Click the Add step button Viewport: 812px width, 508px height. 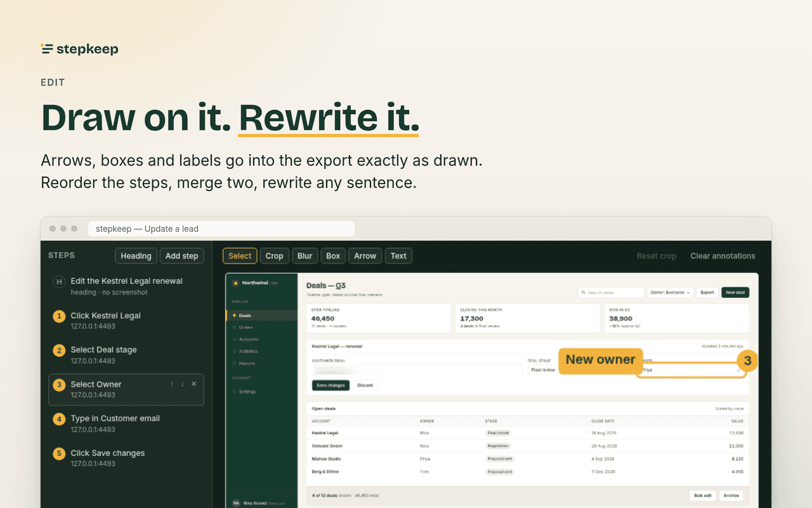[x=182, y=256]
